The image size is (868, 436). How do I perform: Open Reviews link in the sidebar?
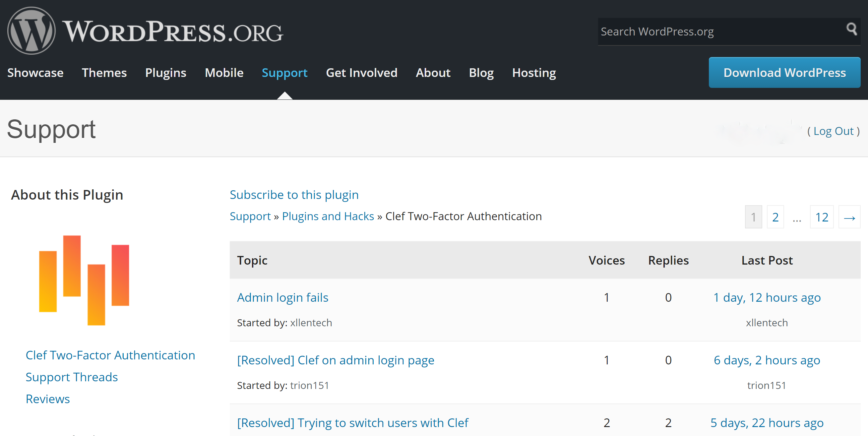(47, 399)
